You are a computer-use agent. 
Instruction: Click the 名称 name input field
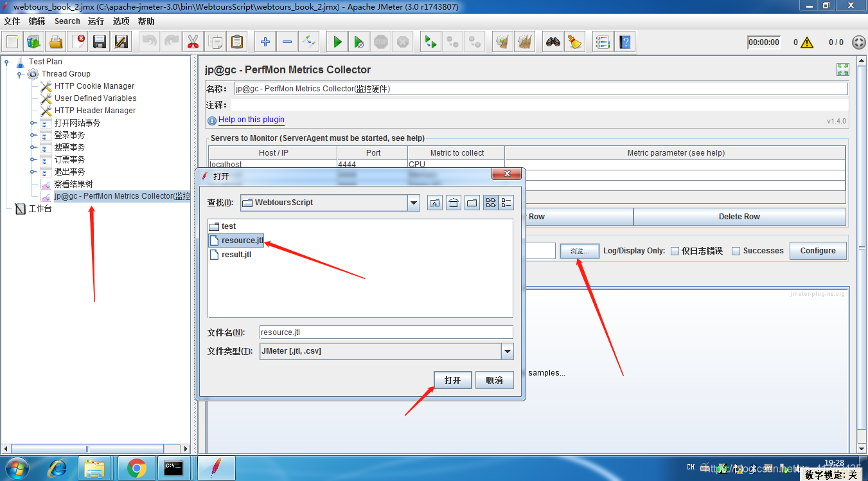coord(540,89)
